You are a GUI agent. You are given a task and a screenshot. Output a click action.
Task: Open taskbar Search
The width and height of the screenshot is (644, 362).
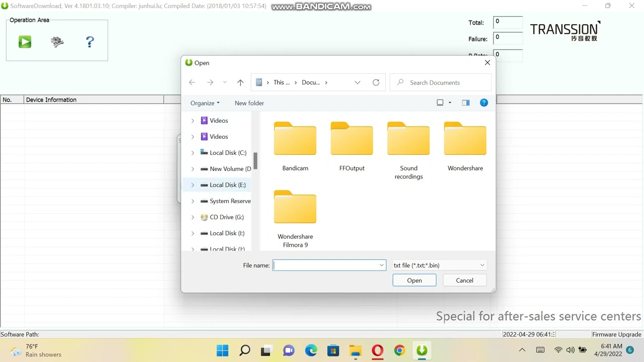click(245, 350)
